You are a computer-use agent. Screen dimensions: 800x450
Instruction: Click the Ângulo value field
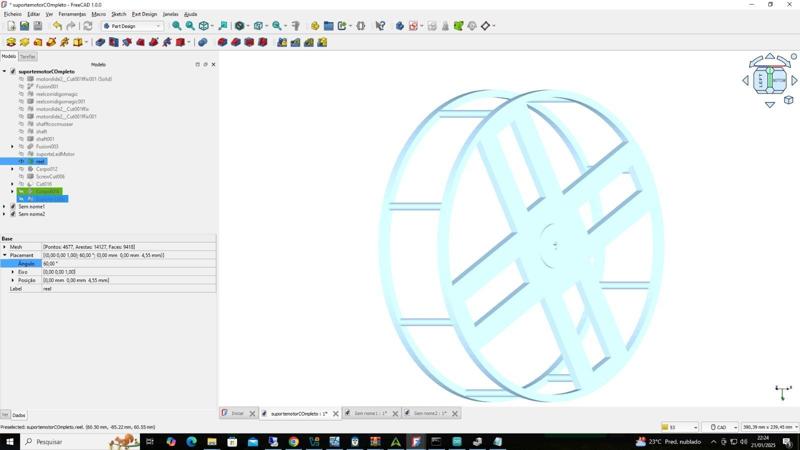pyautogui.click(x=129, y=264)
